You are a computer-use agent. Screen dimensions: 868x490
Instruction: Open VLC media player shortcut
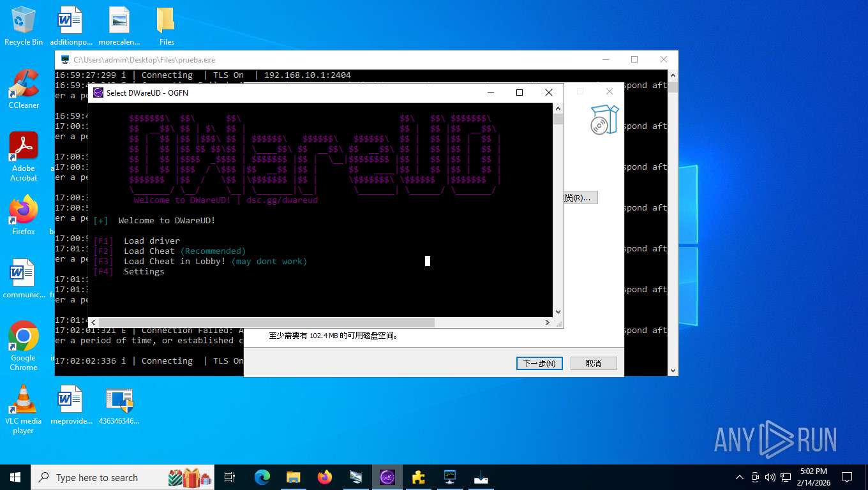click(x=24, y=409)
